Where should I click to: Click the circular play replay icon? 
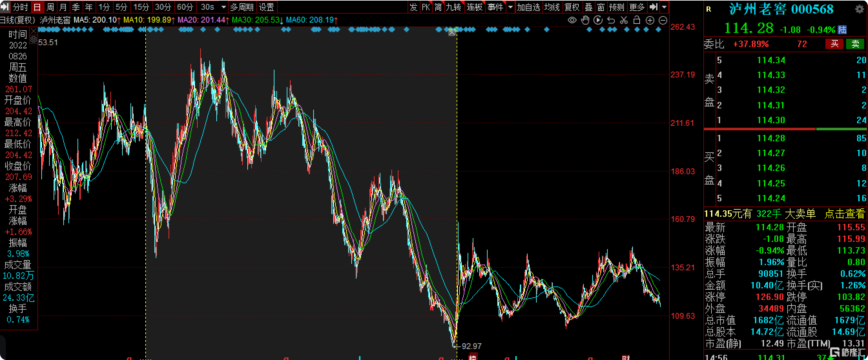(598, 20)
